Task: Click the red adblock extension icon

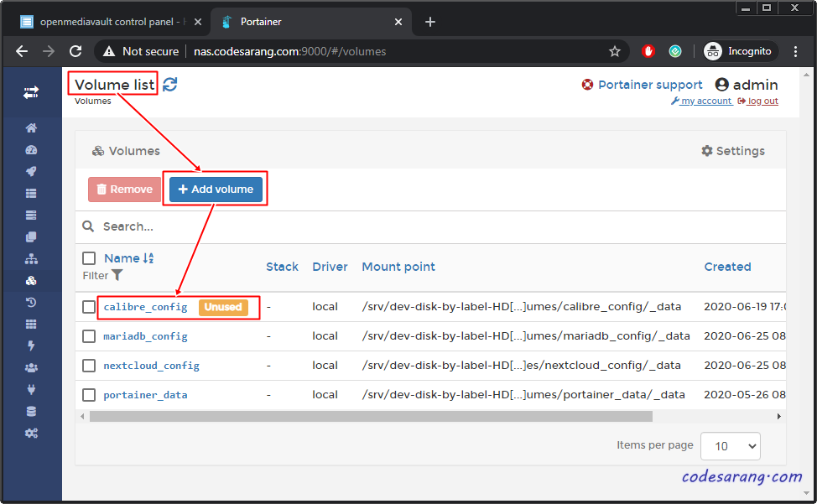Action: (x=648, y=51)
